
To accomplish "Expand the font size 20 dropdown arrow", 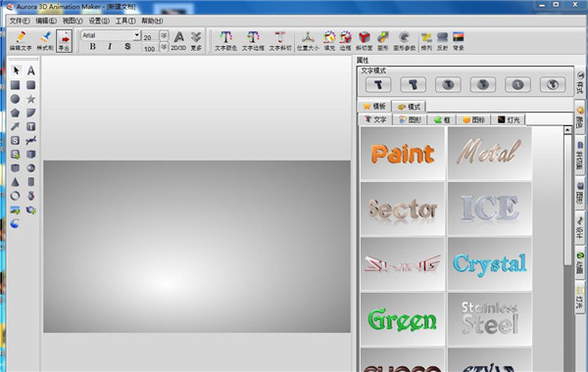I will pyautogui.click(x=164, y=35).
